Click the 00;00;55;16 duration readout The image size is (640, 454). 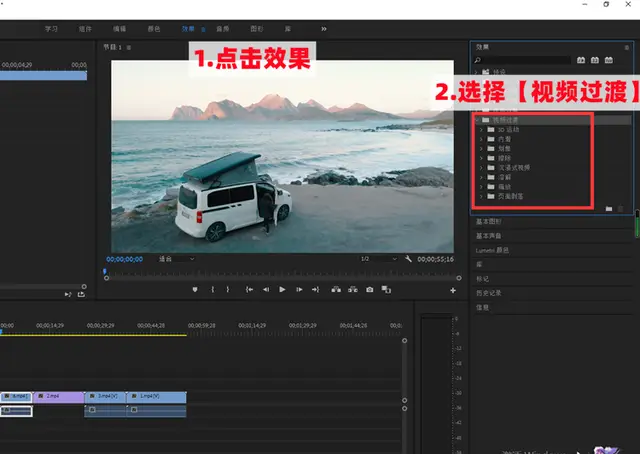pyautogui.click(x=435, y=259)
